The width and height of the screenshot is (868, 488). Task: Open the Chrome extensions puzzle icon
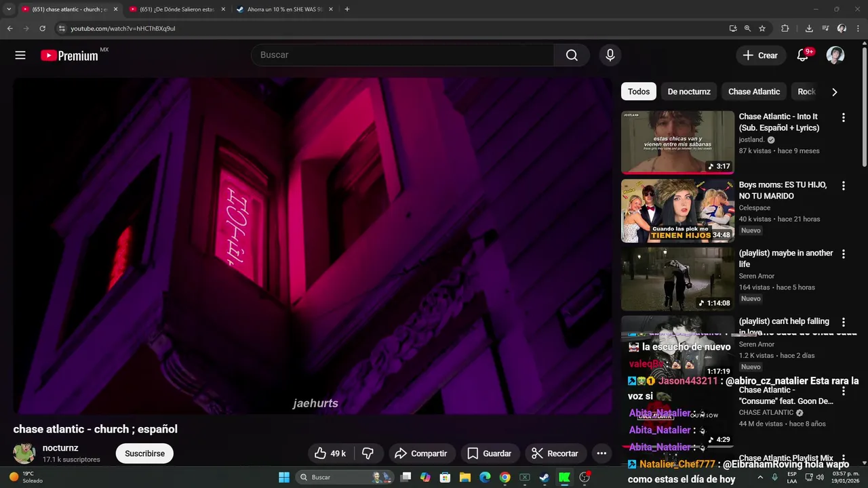785,28
